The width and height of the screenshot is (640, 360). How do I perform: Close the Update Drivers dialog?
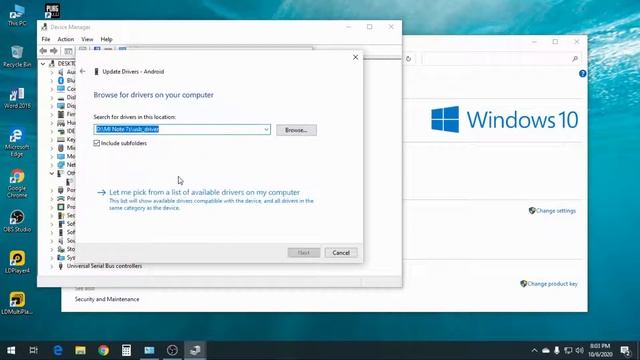click(356, 57)
